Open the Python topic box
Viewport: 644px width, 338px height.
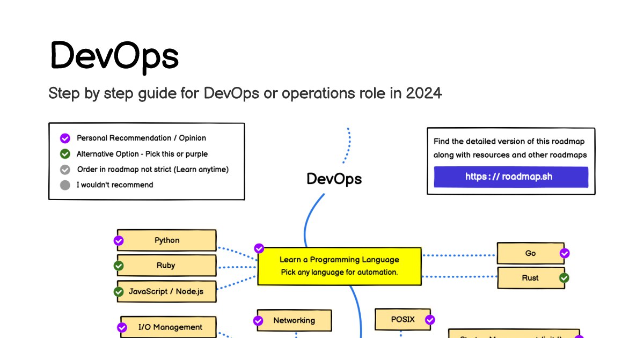pos(167,240)
